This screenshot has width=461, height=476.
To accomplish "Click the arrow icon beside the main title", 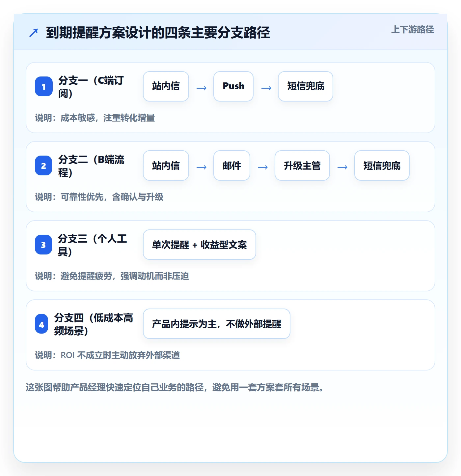I will click(x=34, y=33).
